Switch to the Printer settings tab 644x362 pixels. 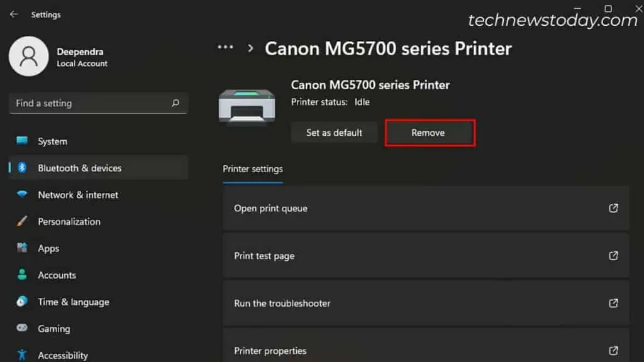click(x=253, y=169)
